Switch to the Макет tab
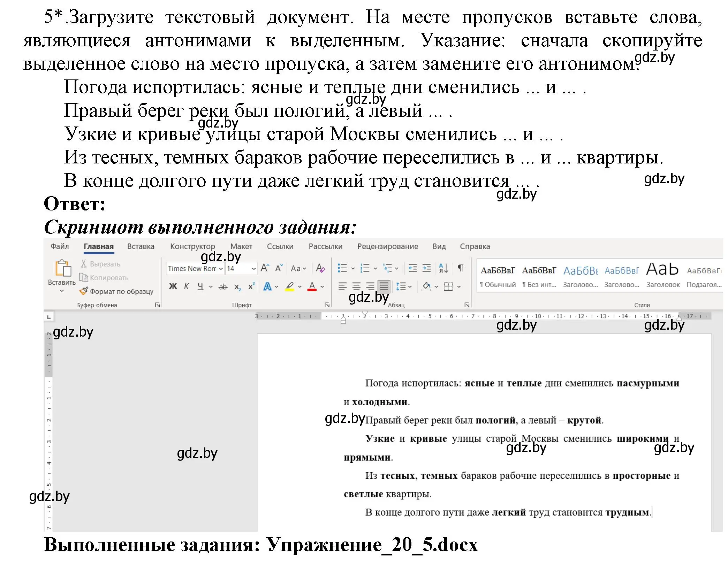The width and height of the screenshot is (728, 576). click(241, 246)
